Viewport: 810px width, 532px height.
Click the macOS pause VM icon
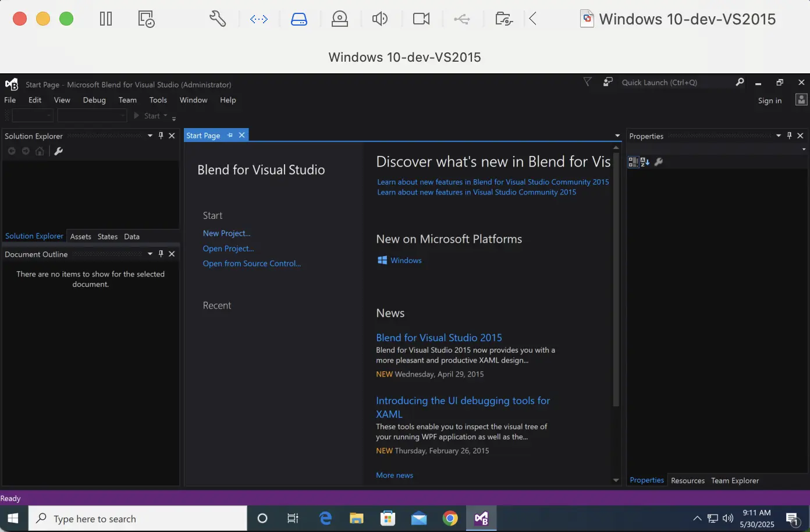pyautogui.click(x=106, y=19)
